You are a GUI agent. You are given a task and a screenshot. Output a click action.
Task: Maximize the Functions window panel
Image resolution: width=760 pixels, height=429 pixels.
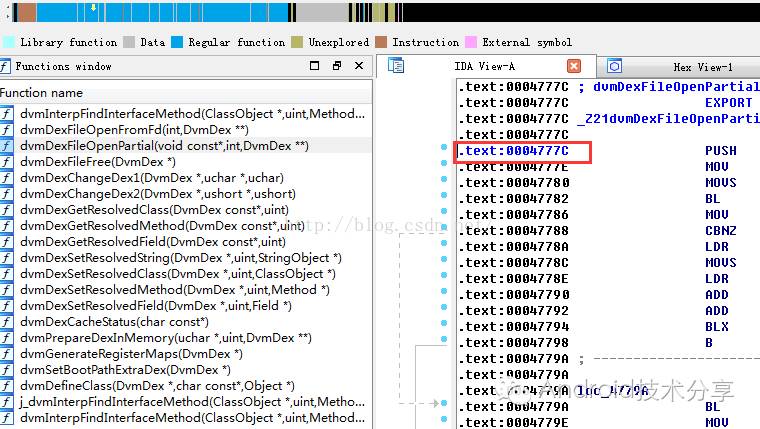point(315,65)
